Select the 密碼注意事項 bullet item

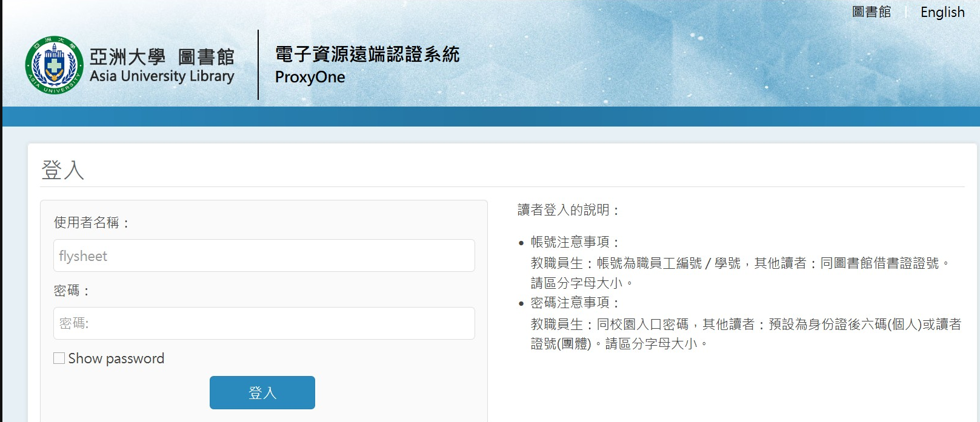[575, 303]
